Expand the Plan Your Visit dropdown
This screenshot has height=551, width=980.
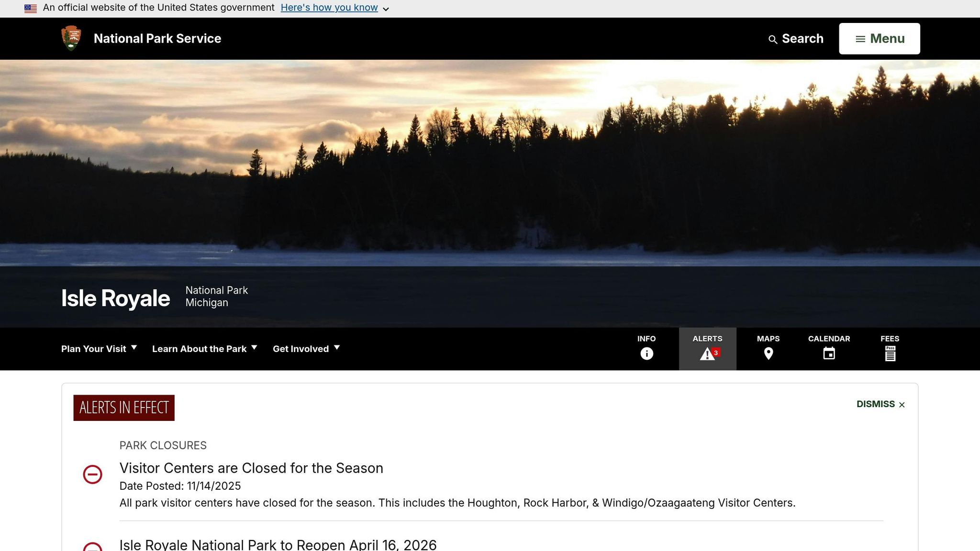[x=99, y=349]
